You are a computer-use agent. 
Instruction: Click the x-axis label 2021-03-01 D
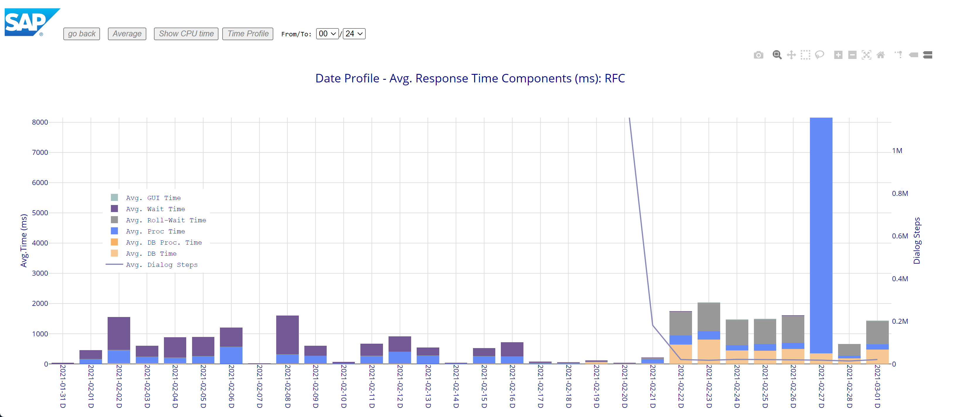[x=877, y=386]
